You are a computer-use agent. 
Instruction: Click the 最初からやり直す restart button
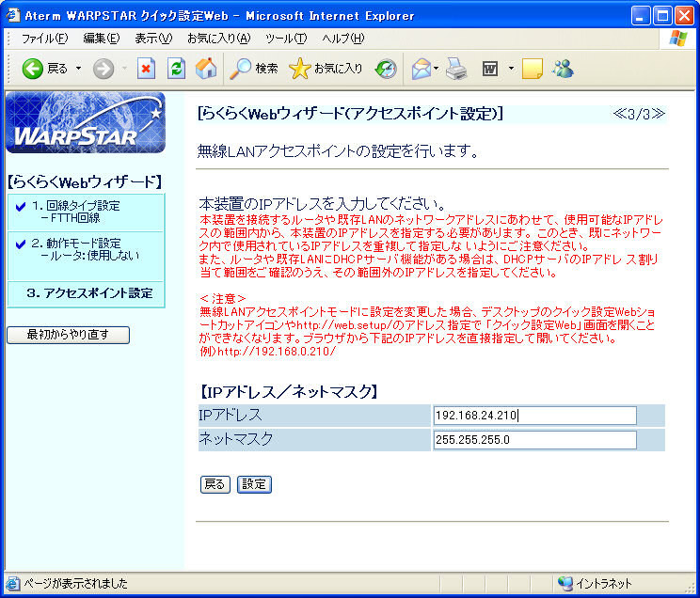click(68, 335)
